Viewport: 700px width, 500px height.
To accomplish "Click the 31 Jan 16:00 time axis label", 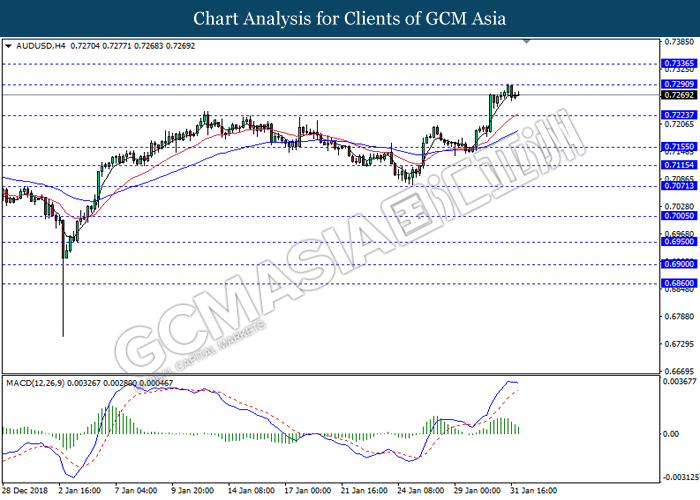I will (x=532, y=491).
